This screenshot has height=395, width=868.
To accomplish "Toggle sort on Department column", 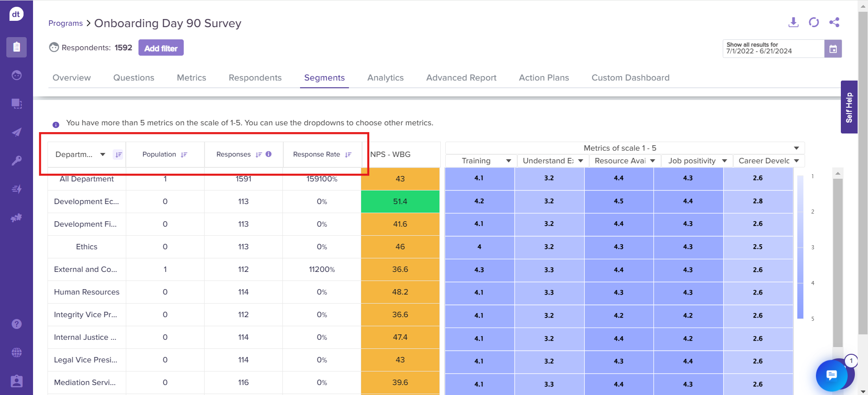I will pos(118,155).
